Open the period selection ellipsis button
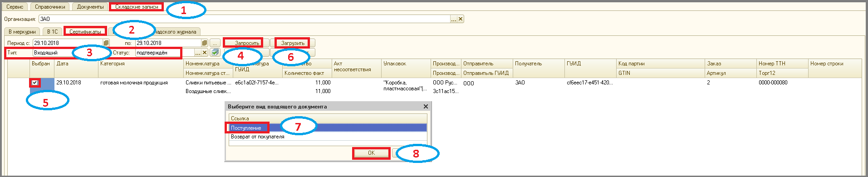The height and width of the screenshot is (177, 868). pos(215,43)
